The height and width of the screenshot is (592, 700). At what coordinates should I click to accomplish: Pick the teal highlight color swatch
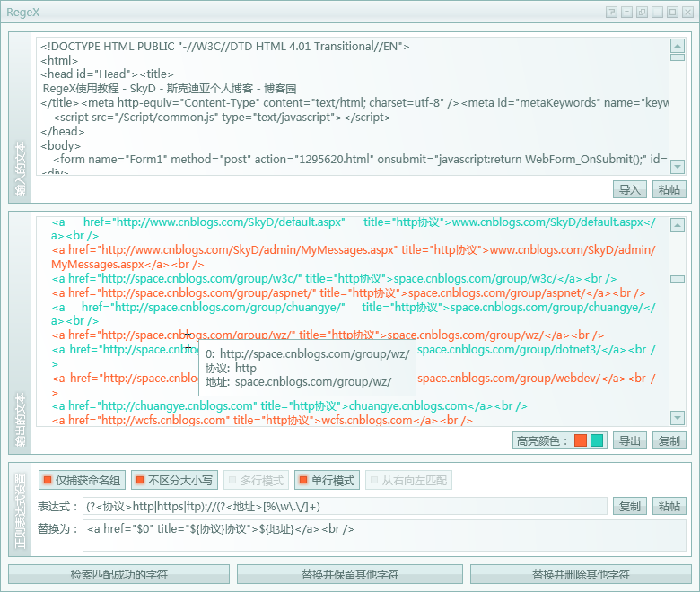point(597,440)
